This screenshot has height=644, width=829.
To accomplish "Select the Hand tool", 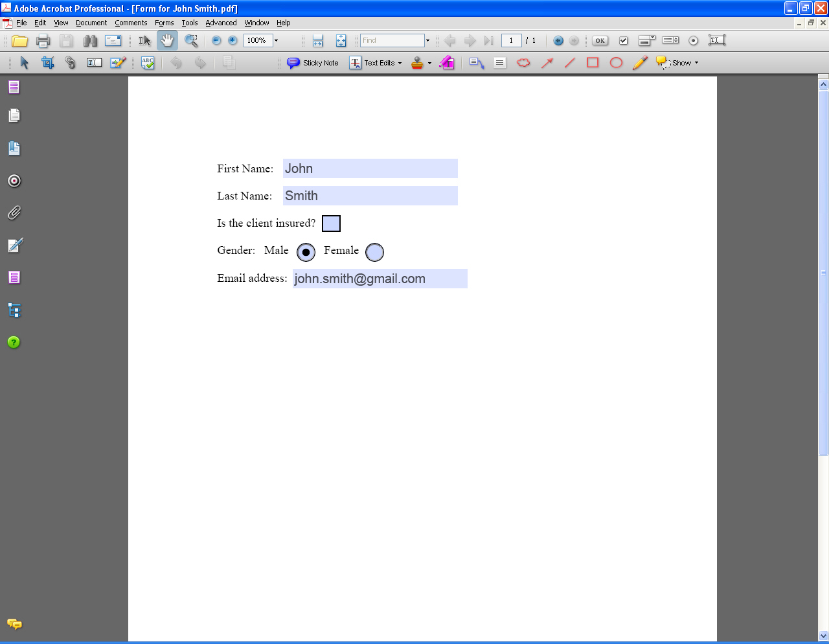I will [167, 40].
